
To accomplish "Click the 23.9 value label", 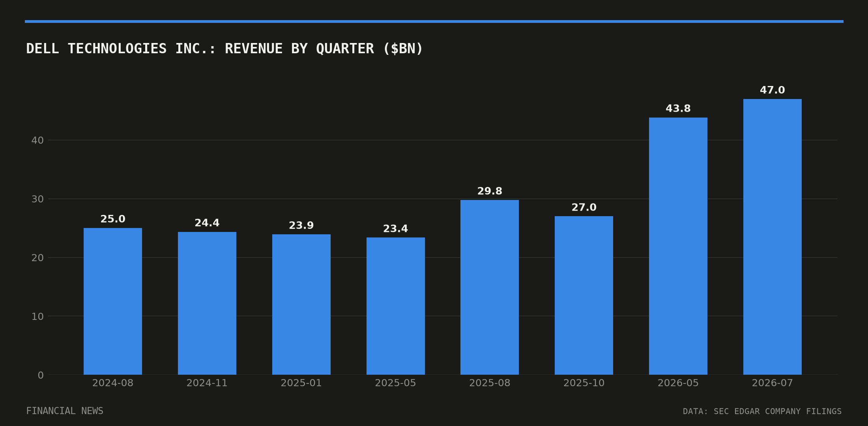I will [x=301, y=226].
